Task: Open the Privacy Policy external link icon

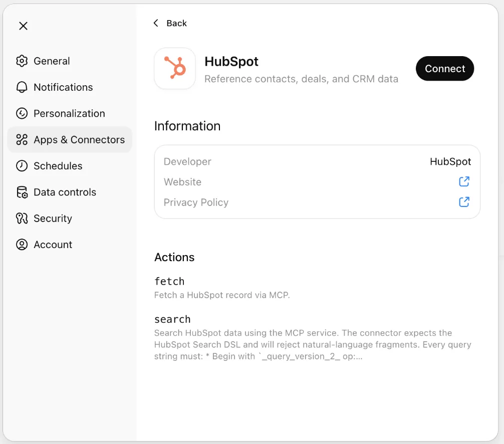Action: point(464,202)
